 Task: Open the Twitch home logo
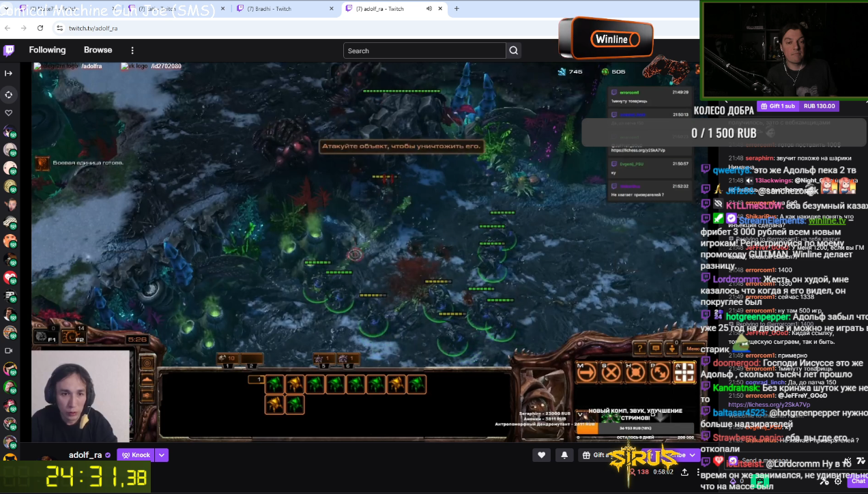[9, 50]
